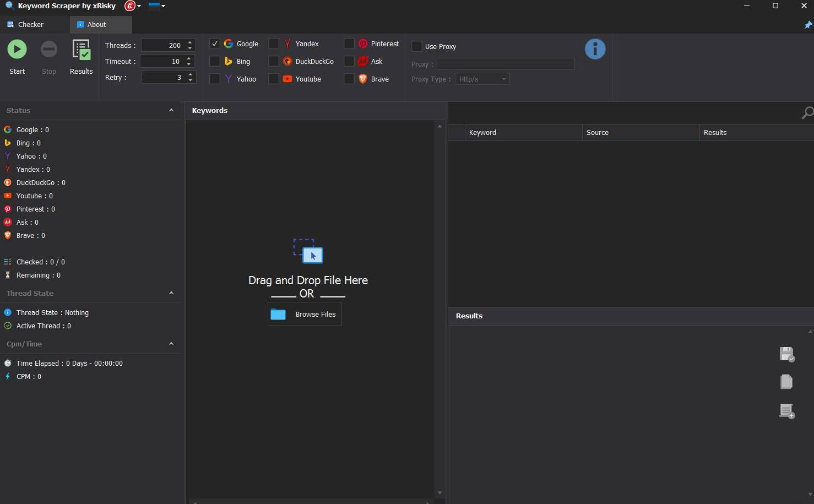
Task: Increase Threads value with up arrow
Action: 190,42
